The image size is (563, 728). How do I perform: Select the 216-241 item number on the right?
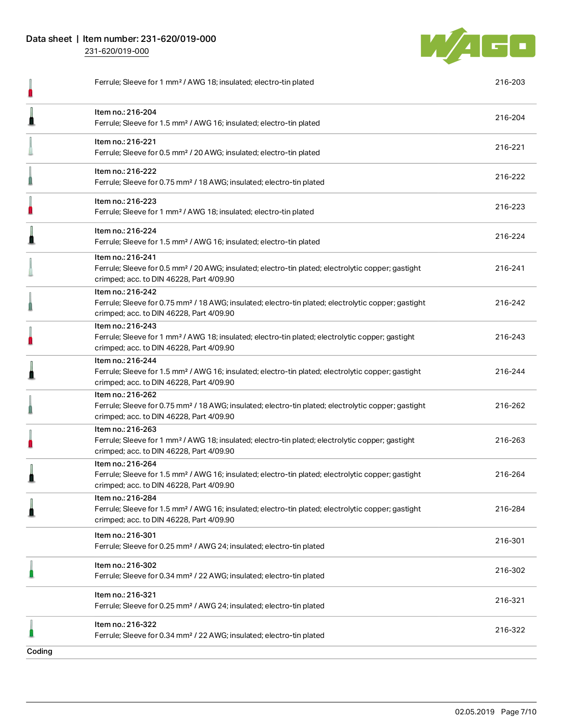(510, 268)
